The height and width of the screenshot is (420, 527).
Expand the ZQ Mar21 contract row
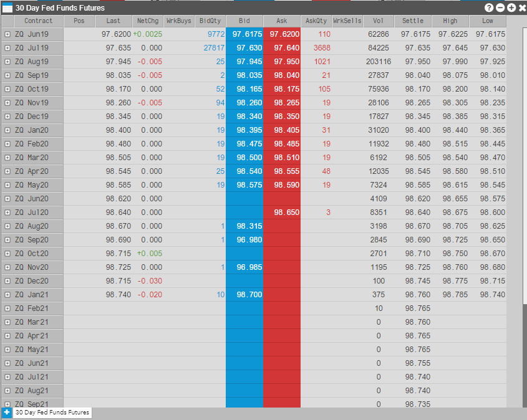tap(7, 322)
